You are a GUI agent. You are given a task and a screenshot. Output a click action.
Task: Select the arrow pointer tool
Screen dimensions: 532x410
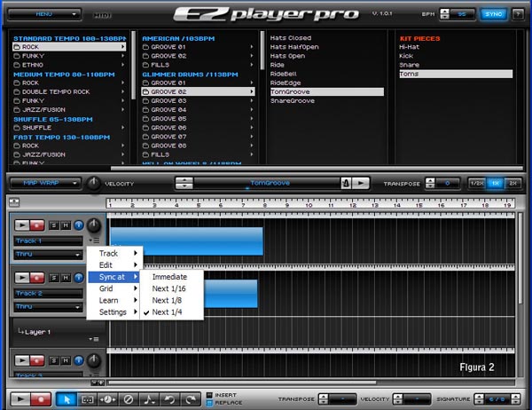tap(66, 399)
